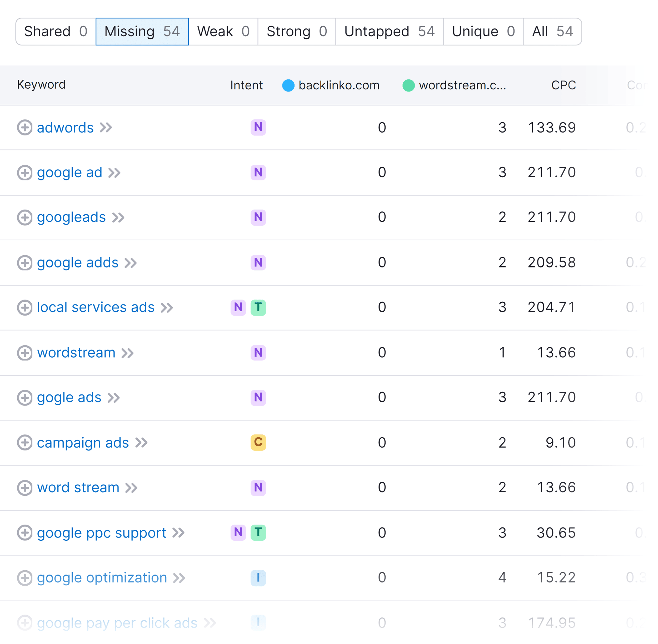Click the word stream keyword link
Viewport: 658px width, 644px height.
point(77,487)
